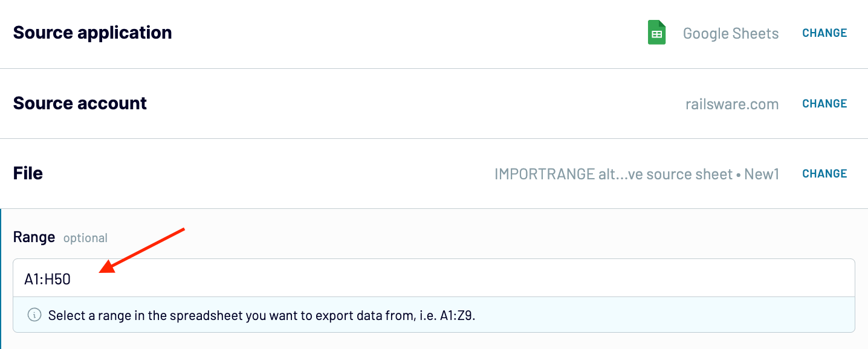Viewport: 868px width, 349px height.
Task: Change the selected file
Action: pyautogui.click(x=824, y=173)
